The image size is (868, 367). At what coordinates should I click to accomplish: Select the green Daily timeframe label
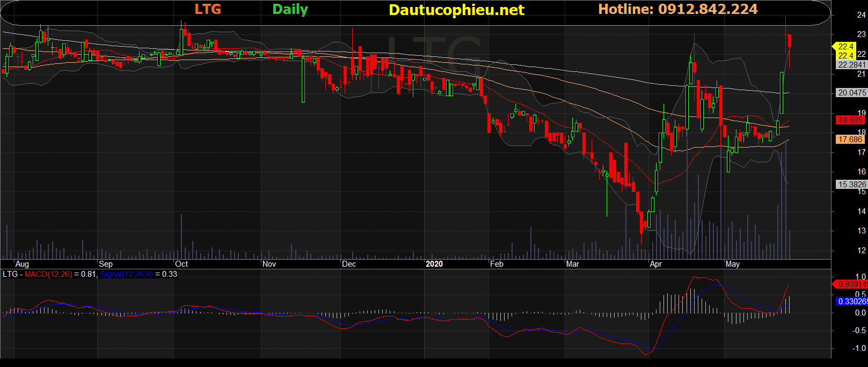tap(290, 9)
